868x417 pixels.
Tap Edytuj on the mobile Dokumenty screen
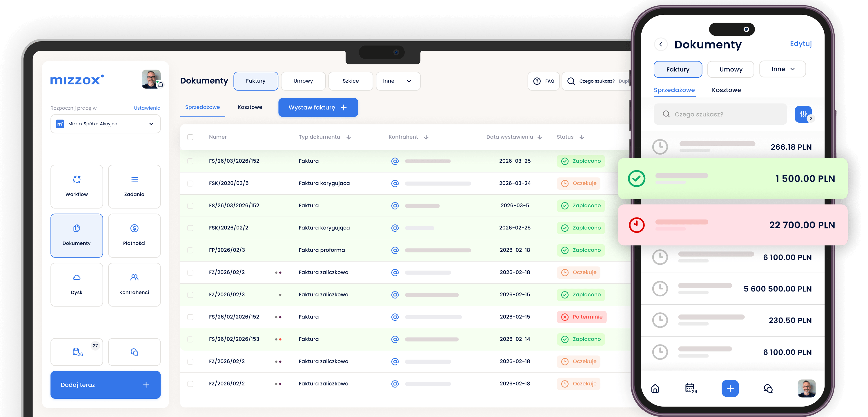point(801,43)
